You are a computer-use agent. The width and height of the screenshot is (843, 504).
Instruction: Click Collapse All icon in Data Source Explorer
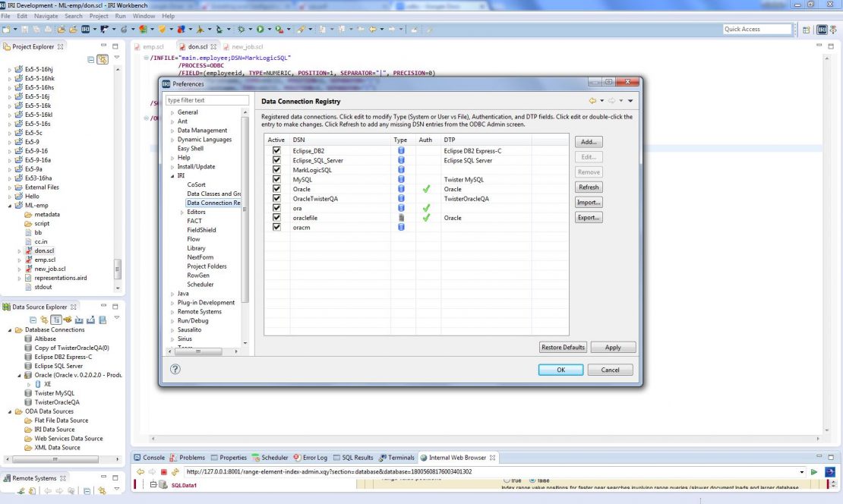point(33,320)
